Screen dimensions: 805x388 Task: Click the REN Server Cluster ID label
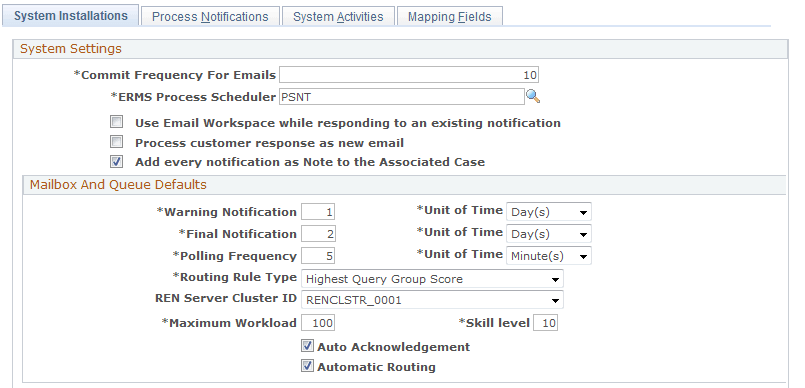click(226, 298)
